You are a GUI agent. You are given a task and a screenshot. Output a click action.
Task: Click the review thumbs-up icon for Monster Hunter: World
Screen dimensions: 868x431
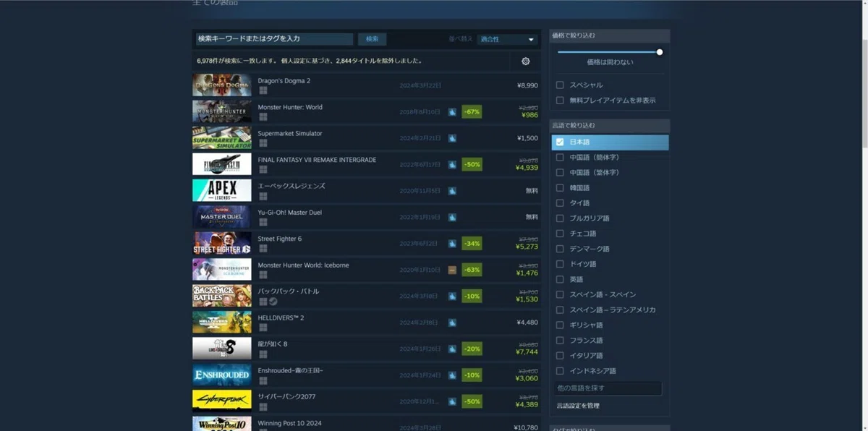pyautogui.click(x=452, y=112)
